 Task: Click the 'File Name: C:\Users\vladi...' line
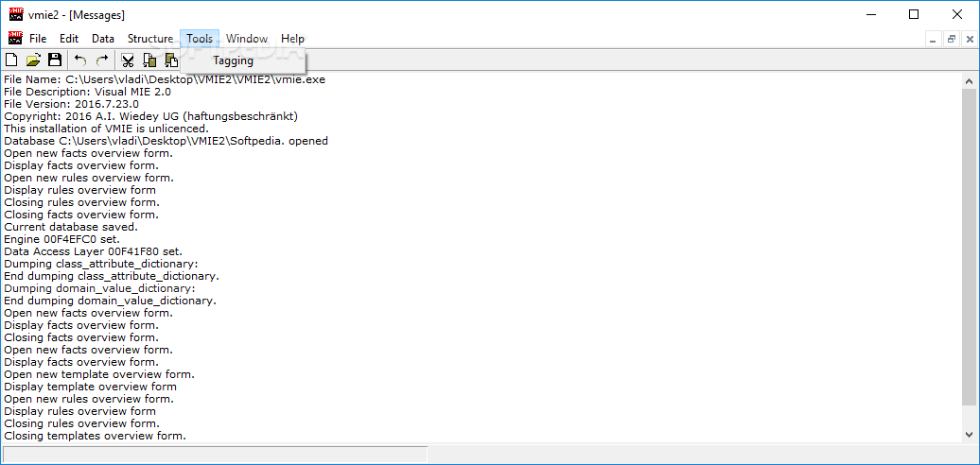[x=165, y=80]
